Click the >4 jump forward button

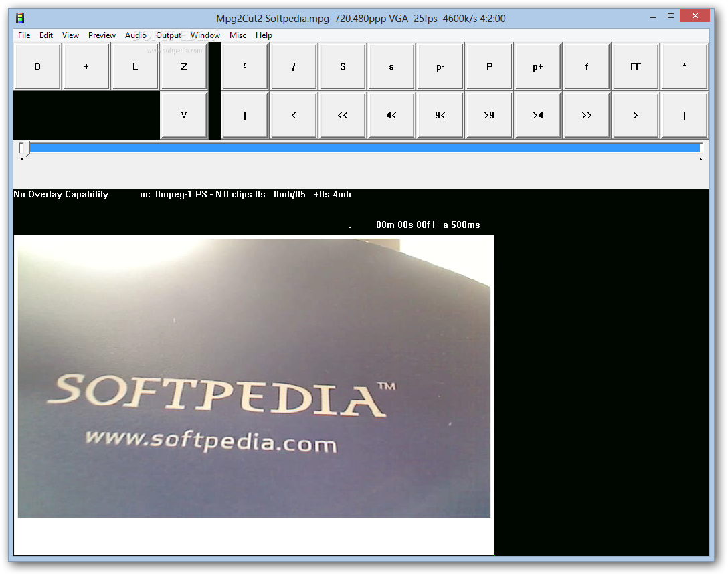(x=538, y=115)
